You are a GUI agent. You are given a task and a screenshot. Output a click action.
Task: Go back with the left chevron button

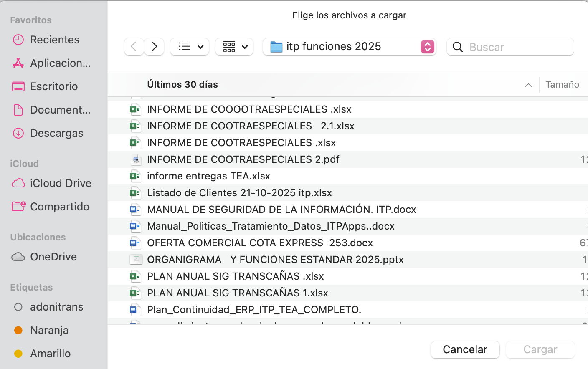pos(134,47)
